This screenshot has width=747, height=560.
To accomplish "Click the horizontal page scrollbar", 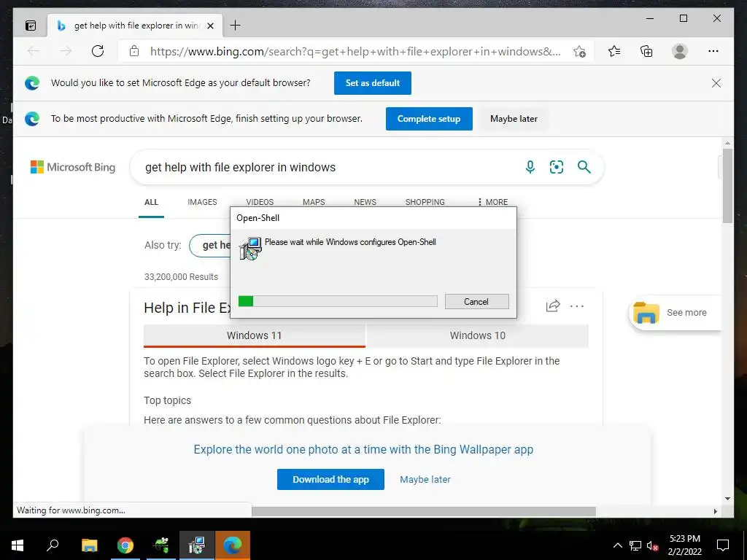I will click(424, 511).
